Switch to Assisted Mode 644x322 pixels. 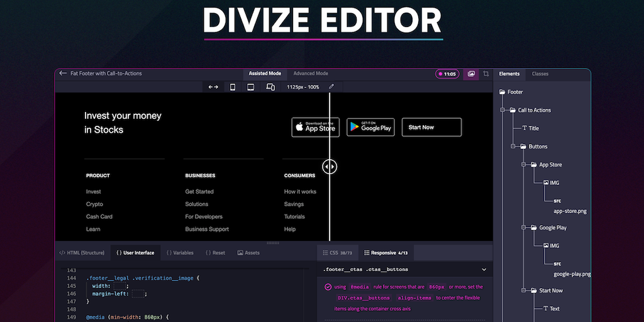(265, 74)
